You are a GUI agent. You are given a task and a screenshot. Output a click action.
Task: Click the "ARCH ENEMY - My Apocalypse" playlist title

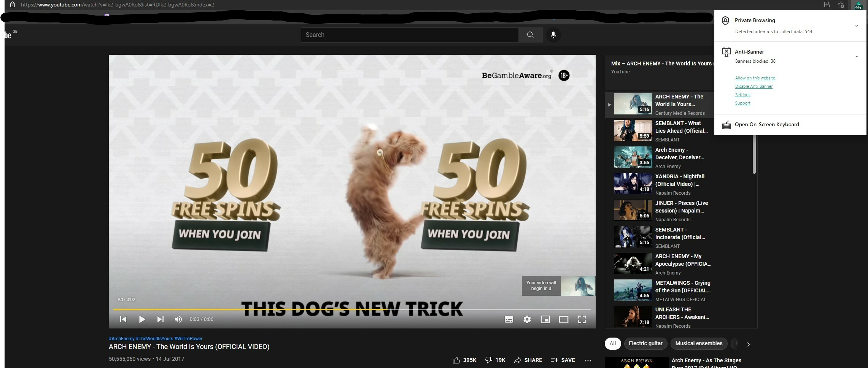coord(683,260)
